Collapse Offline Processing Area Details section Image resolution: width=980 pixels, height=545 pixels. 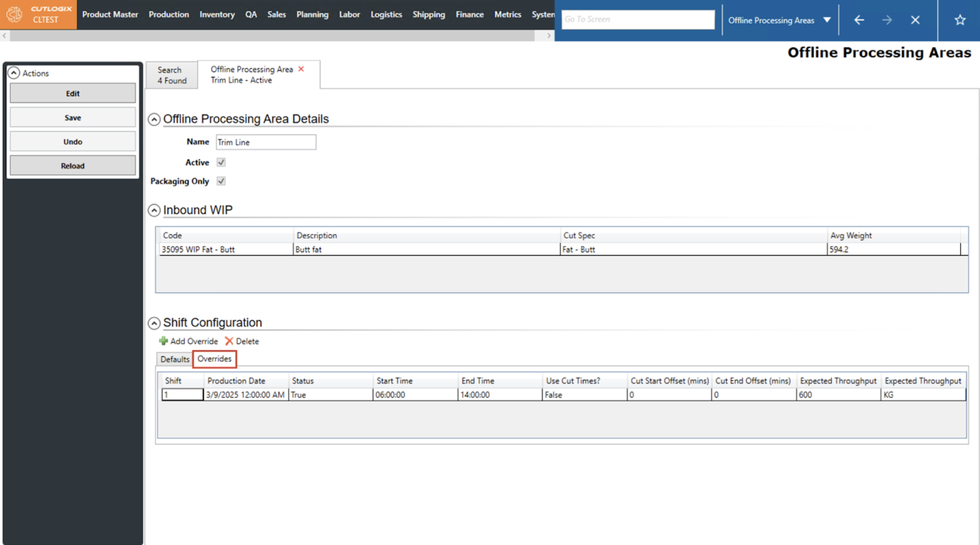tap(154, 119)
